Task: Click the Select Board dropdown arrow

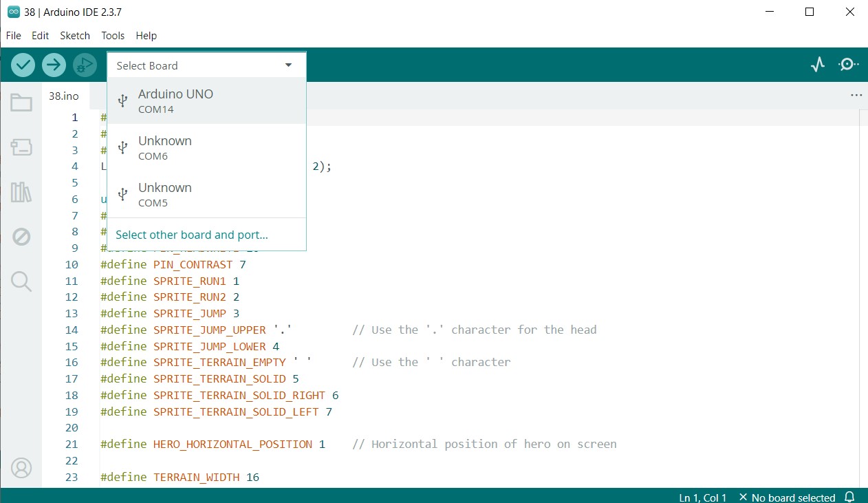Action: (289, 65)
